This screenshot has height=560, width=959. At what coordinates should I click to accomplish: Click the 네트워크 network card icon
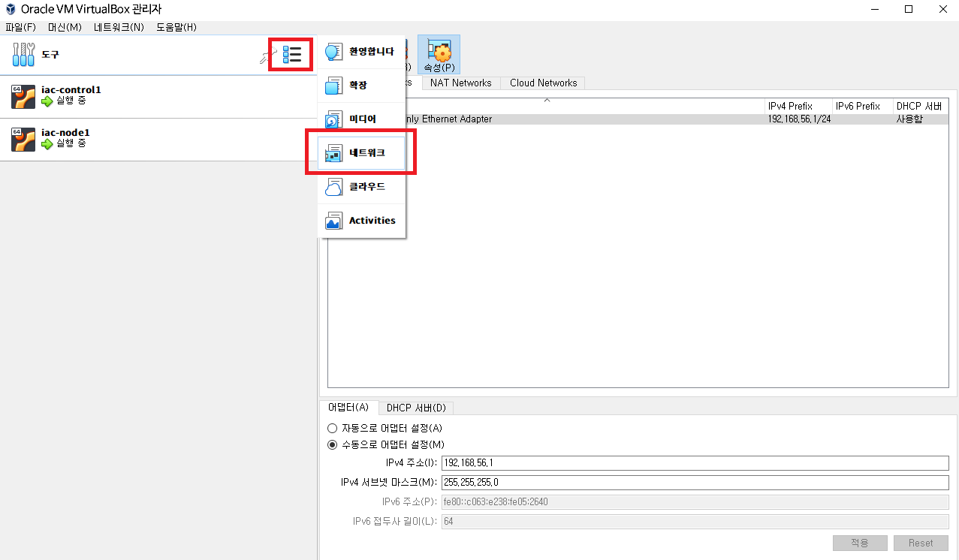click(x=333, y=153)
